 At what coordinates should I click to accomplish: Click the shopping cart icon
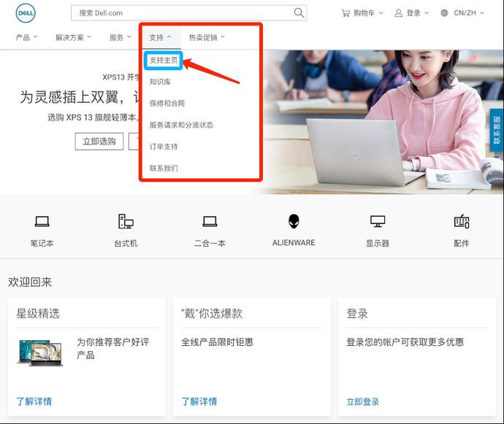[x=345, y=13]
